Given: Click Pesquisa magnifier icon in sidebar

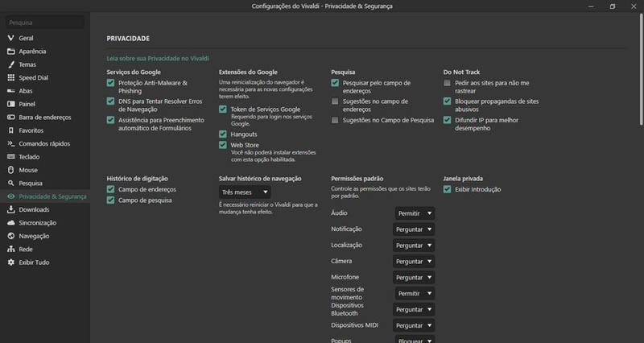Looking at the screenshot, I should [11, 184].
